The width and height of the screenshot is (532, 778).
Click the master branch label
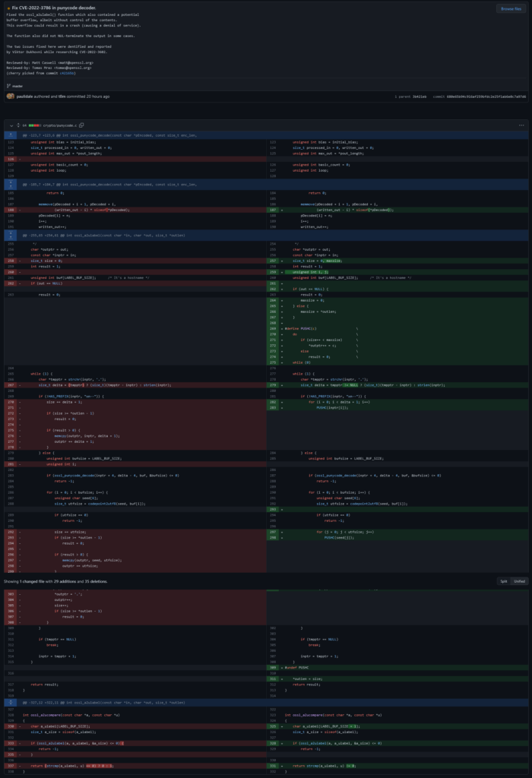pyautogui.click(x=17, y=86)
